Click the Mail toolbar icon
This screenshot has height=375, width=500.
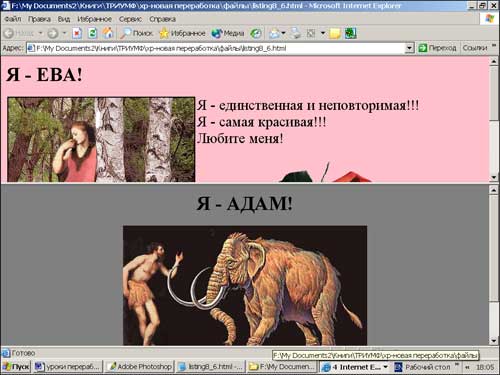click(x=275, y=33)
